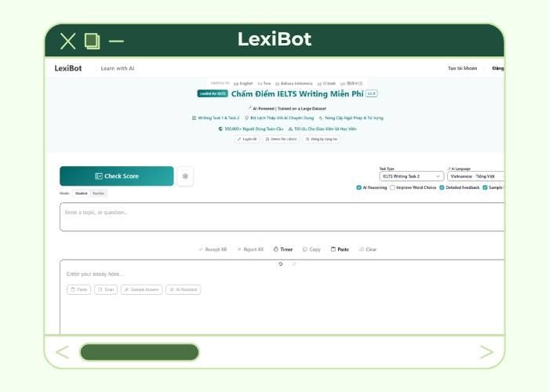Click the AI-Powered | Trained on a Large Dataset text
549x392 pixels.
click(x=289, y=108)
